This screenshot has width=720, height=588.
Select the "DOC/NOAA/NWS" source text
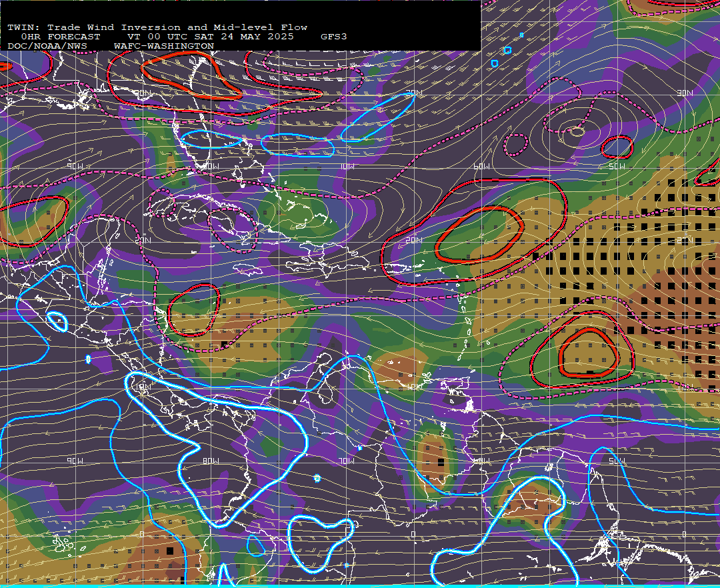47,46
